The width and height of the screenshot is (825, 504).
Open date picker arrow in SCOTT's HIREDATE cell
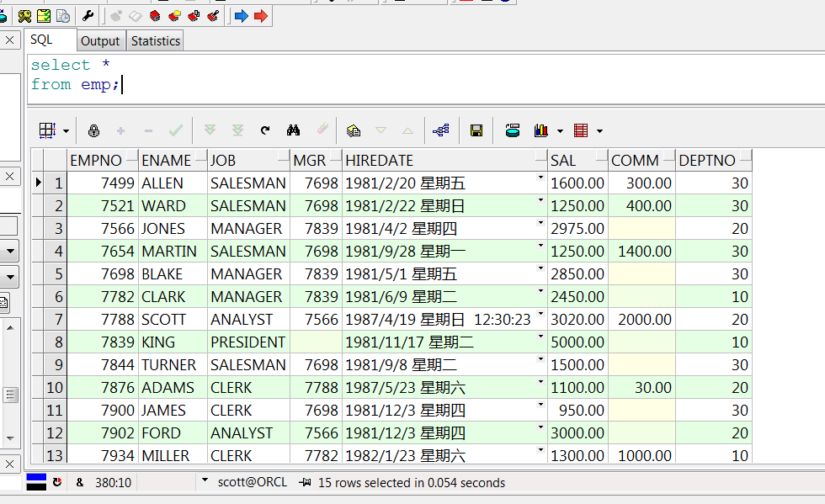pos(540,314)
